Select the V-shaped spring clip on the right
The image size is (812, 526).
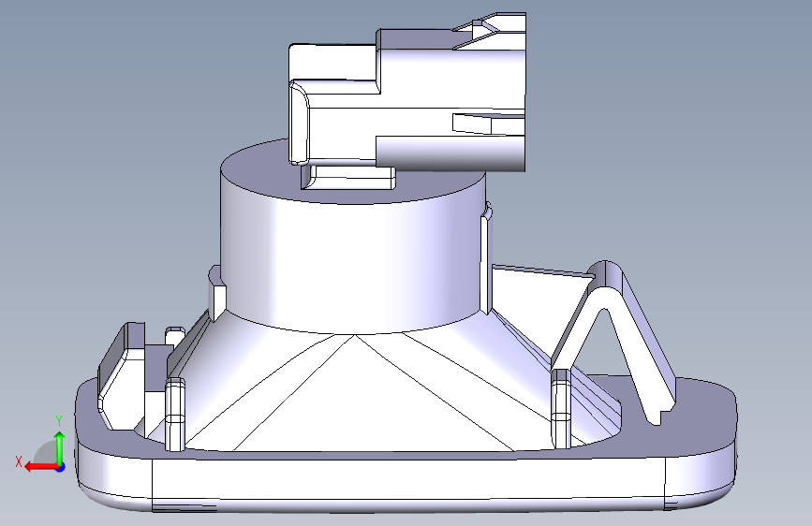(x=613, y=342)
